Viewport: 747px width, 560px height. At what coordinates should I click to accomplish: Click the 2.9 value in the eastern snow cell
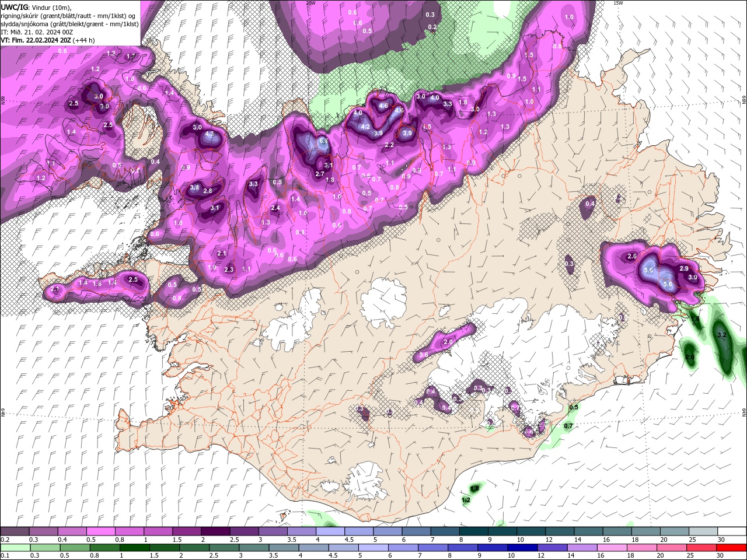click(x=685, y=268)
